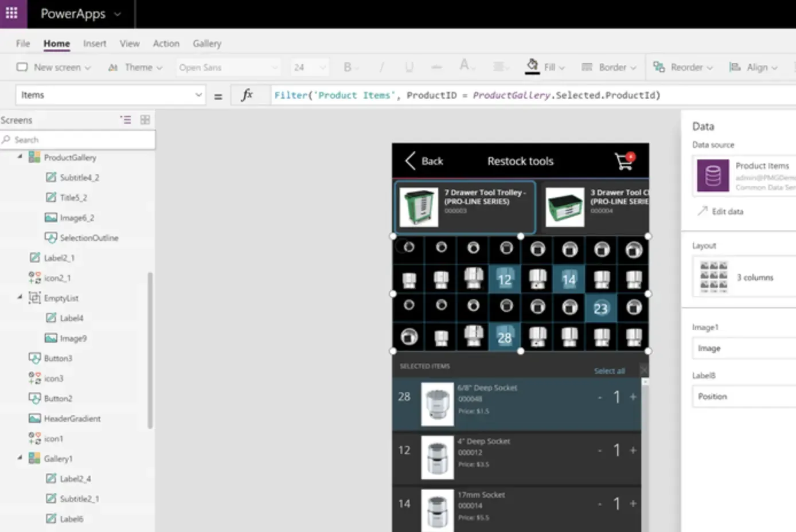Click plus stepper for 6/8" Deep Socket
796x532 pixels.
pyautogui.click(x=633, y=397)
